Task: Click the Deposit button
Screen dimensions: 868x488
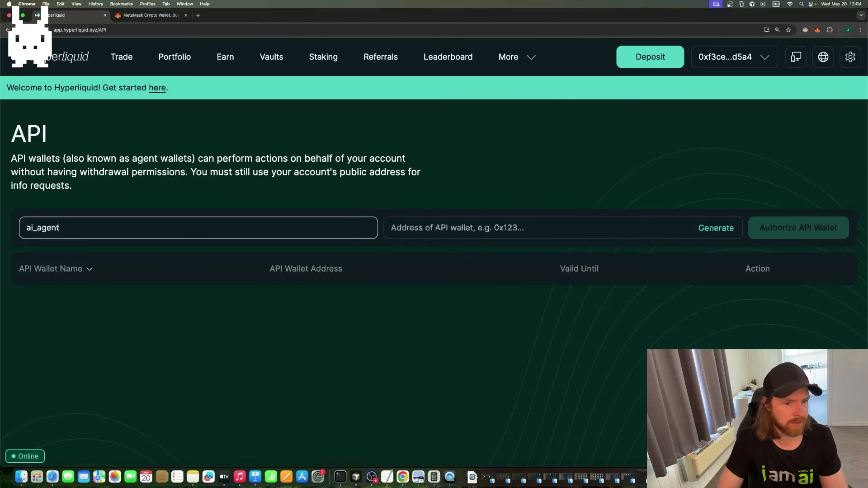Action: pos(650,57)
